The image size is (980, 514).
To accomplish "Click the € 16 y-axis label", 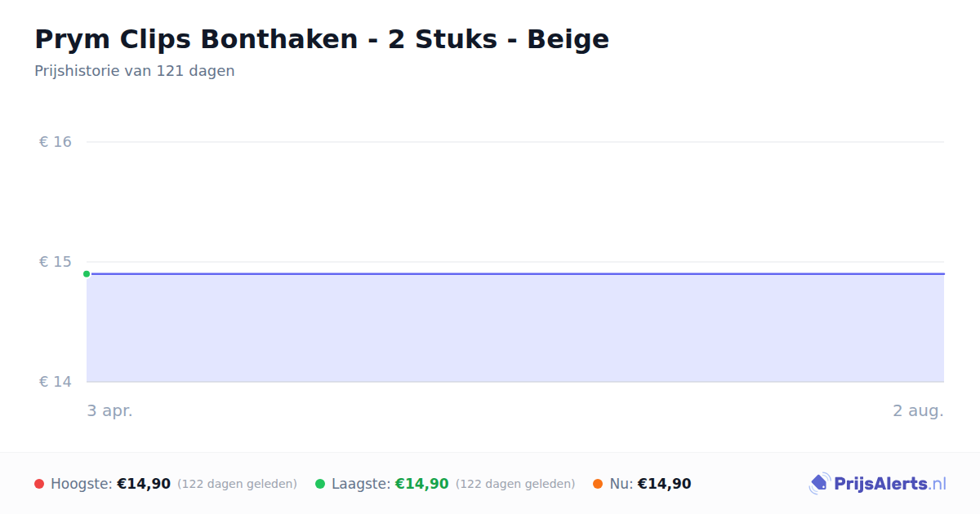I will click(56, 142).
